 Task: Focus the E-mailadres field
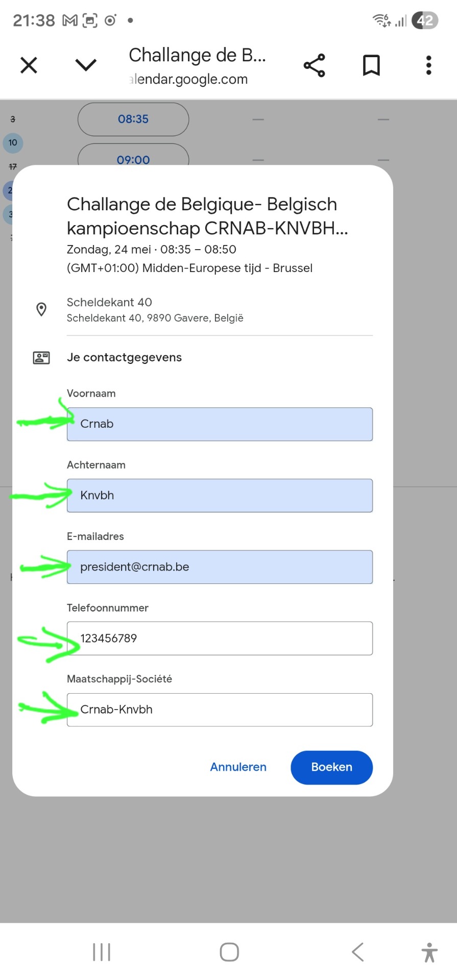(x=220, y=567)
